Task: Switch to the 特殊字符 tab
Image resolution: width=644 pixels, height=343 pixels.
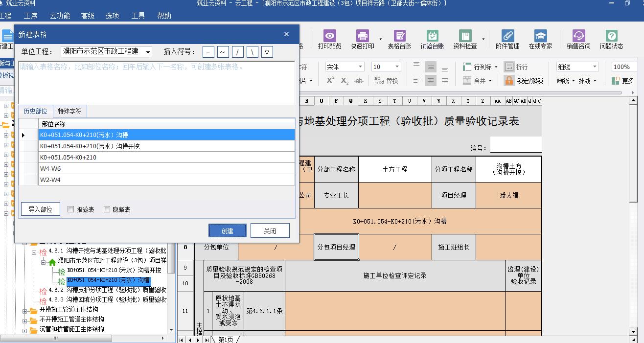Action: [69, 111]
